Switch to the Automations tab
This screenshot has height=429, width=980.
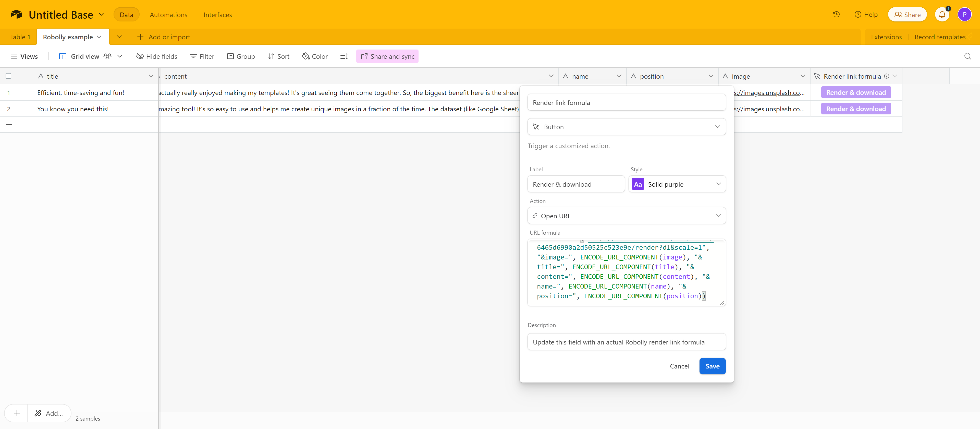coord(168,15)
